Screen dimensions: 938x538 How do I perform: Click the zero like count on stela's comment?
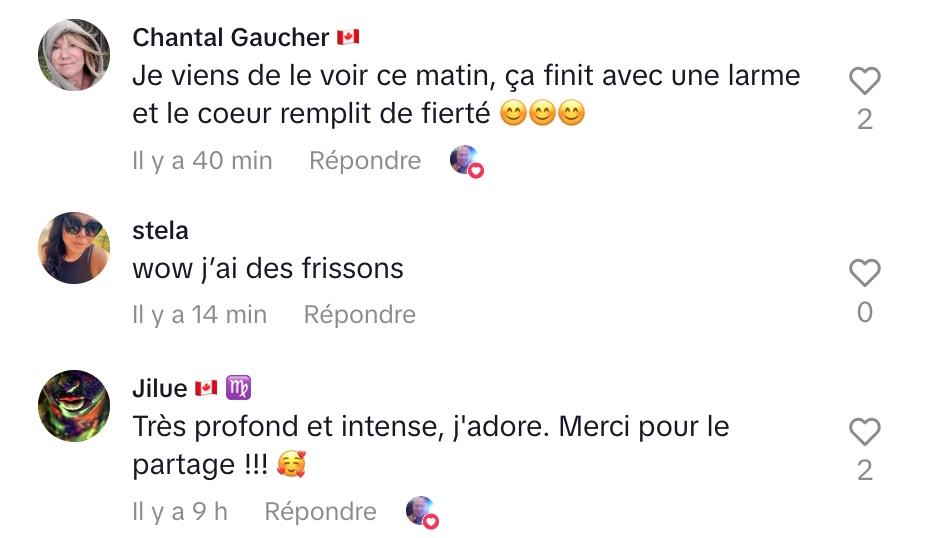coord(864,313)
